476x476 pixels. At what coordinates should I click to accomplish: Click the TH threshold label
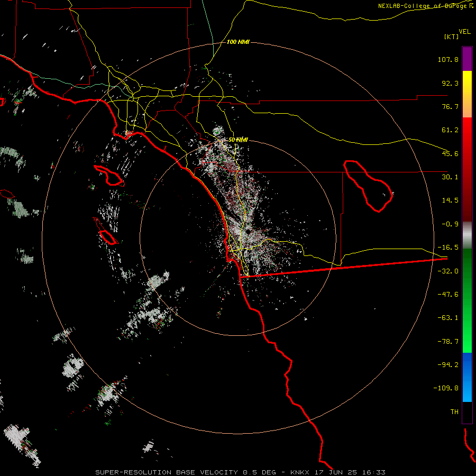point(454,411)
